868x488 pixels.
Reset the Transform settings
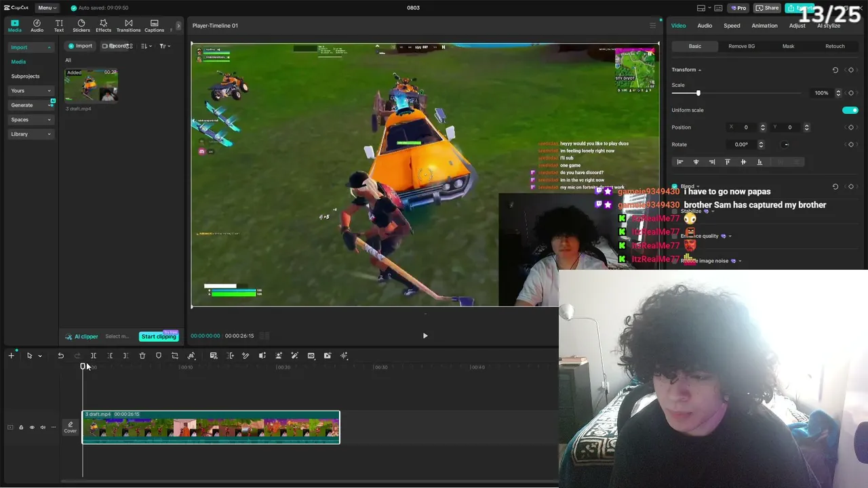point(835,70)
